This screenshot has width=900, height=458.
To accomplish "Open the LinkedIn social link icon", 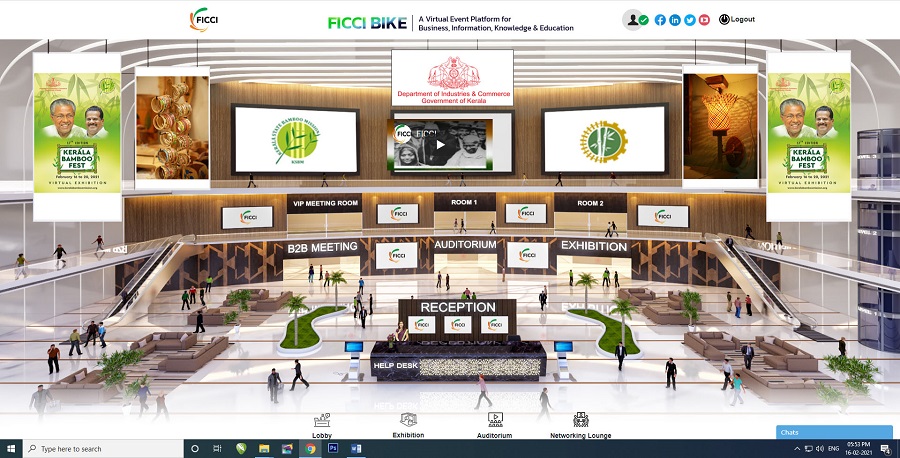I will pos(675,19).
